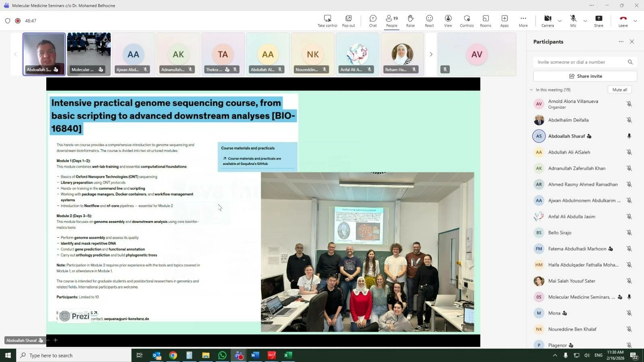This screenshot has width=644, height=362.
Task: Open the Chat panel
Action: coord(373,21)
